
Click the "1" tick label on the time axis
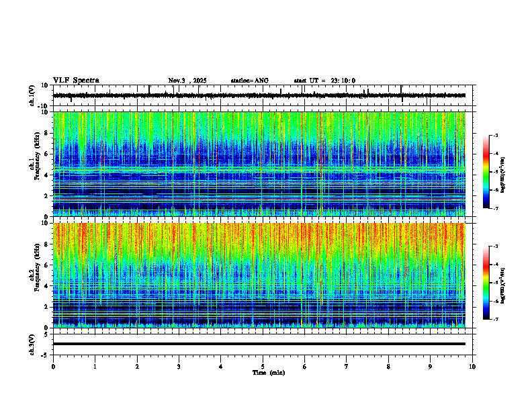coord(95,367)
